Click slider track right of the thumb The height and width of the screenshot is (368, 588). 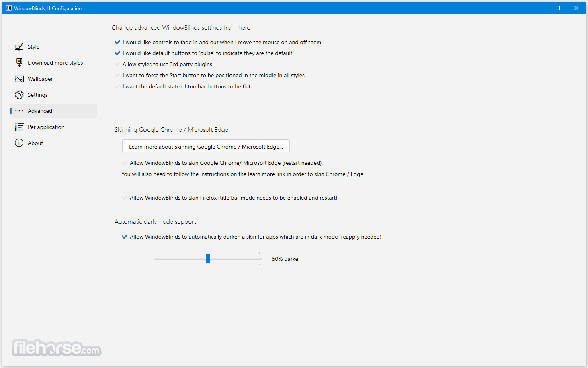tap(235, 259)
